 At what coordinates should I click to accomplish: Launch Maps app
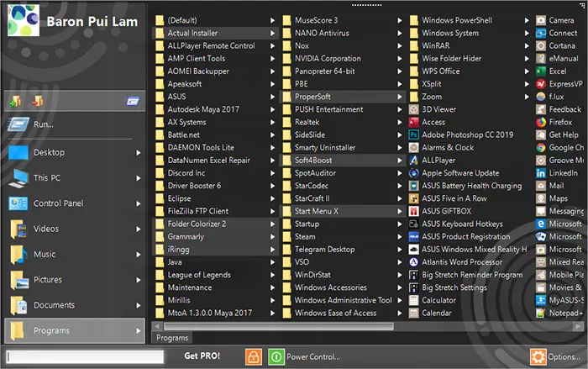point(552,198)
